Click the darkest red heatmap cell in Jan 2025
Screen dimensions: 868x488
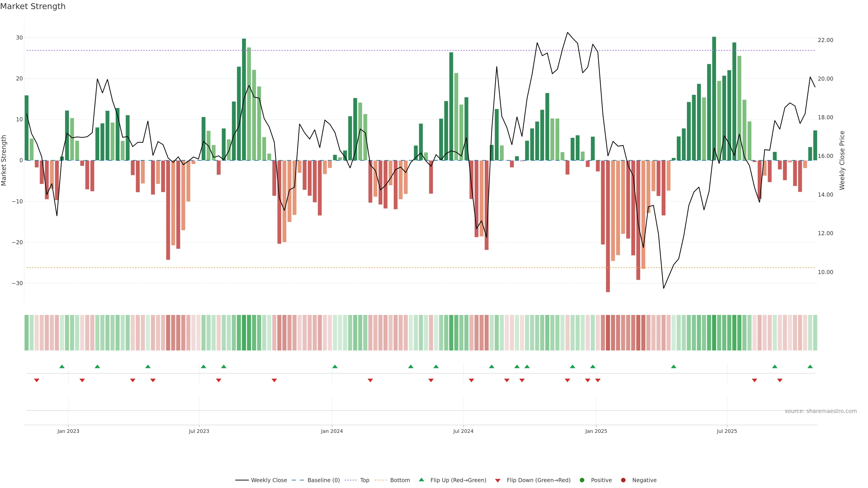pyautogui.click(x=608, y=333)
